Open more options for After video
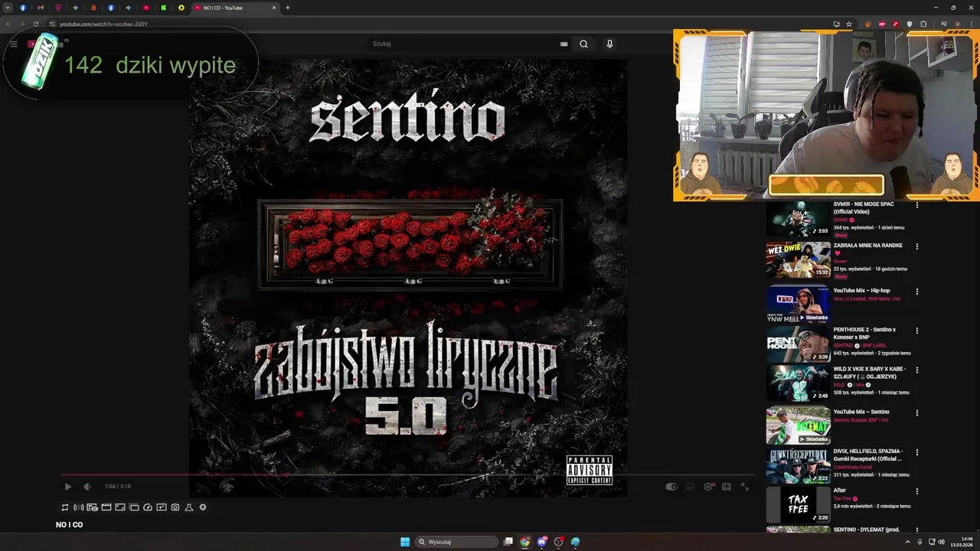 (916, 491)
